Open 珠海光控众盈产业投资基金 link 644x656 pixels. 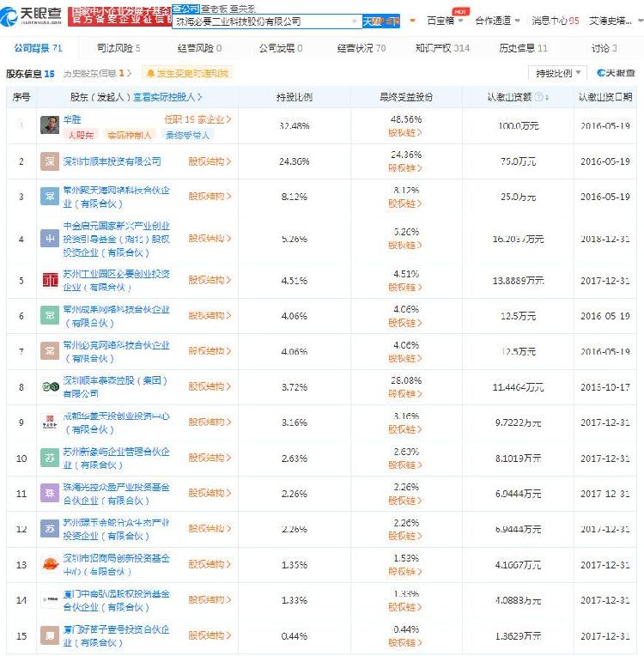tap(116, 493)
